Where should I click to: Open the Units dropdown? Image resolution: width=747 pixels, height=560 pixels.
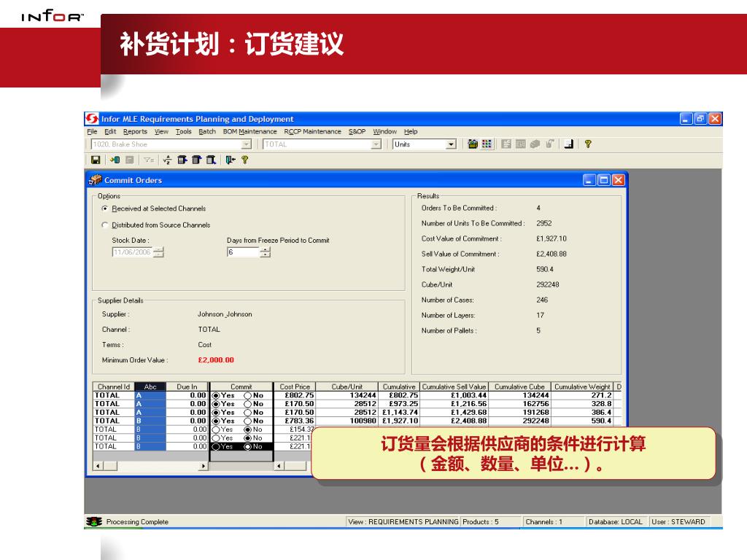pos(451,144)
